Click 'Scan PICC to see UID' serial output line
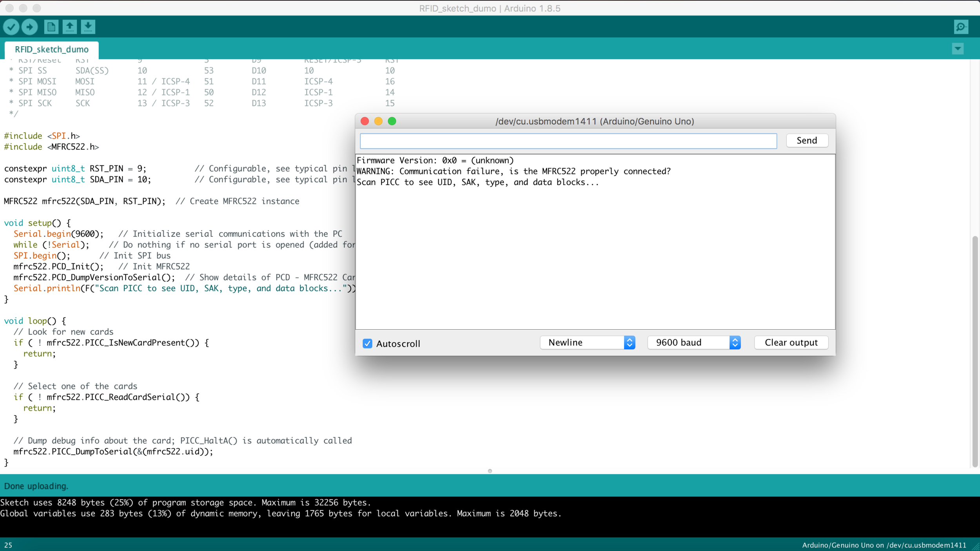Image resolution: width=980 pixels, height=551 pixels. (x=477, y=182)
